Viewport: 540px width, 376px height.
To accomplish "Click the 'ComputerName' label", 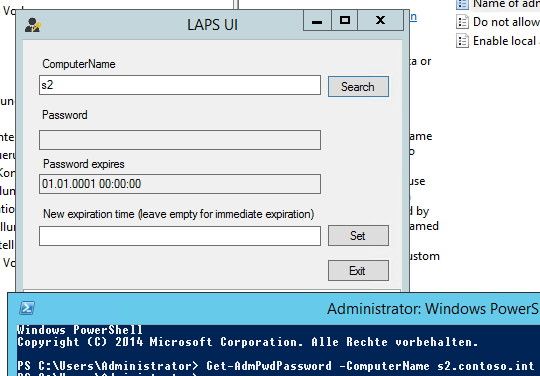I will [79, 64].
